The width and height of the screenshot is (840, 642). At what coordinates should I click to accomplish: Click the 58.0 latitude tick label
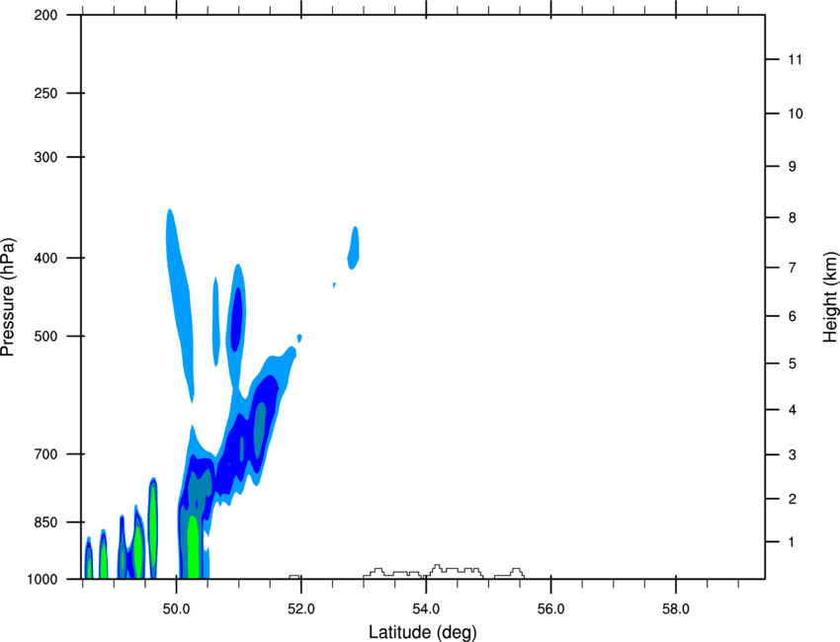[x=676, y=609]
